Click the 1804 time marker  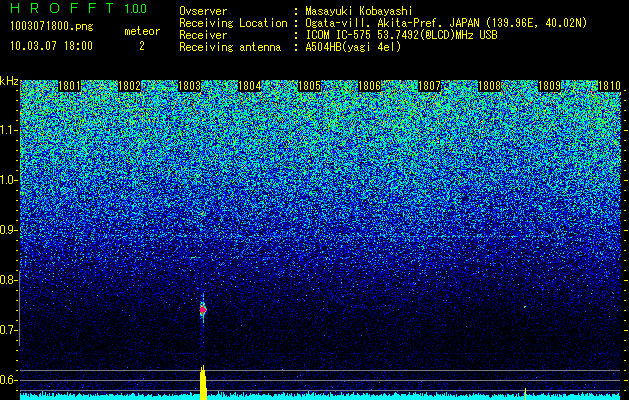tap(250, 86)
